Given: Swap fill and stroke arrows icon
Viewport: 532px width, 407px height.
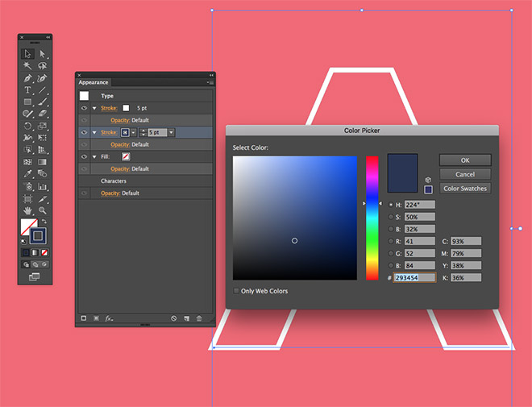Looking at the screenshot, I should [44, 222].
